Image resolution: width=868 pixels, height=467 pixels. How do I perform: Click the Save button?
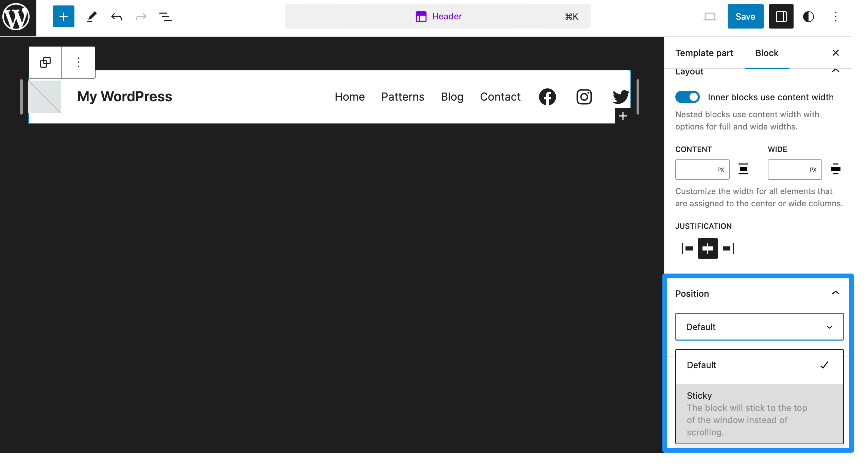point(745,16)
